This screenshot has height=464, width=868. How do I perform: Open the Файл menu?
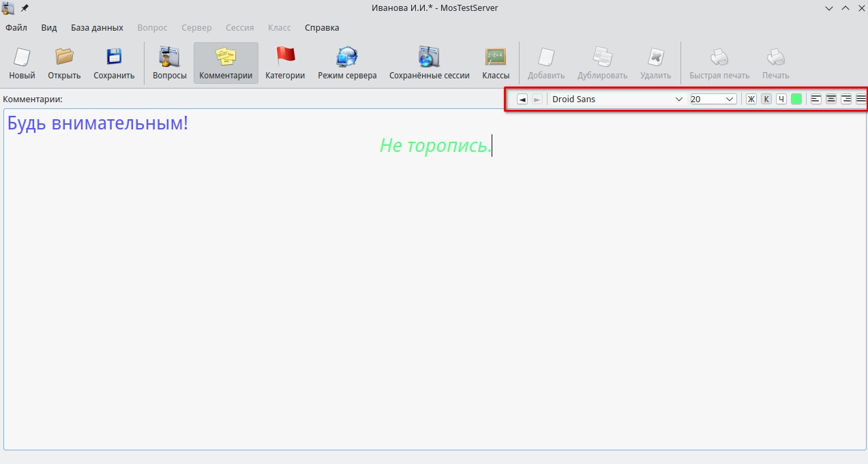(16, 28)
